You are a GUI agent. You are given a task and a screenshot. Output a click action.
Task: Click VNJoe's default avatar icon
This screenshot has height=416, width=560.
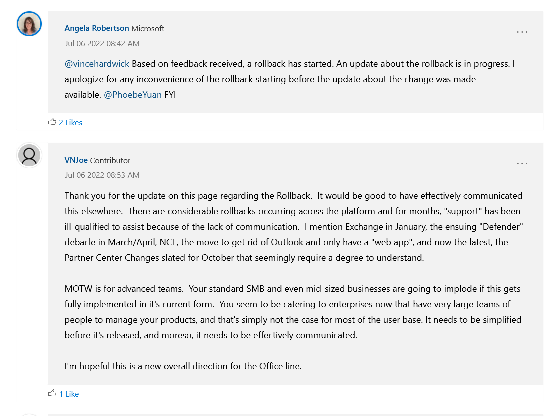pyautogui.click(x=29, y=155)
